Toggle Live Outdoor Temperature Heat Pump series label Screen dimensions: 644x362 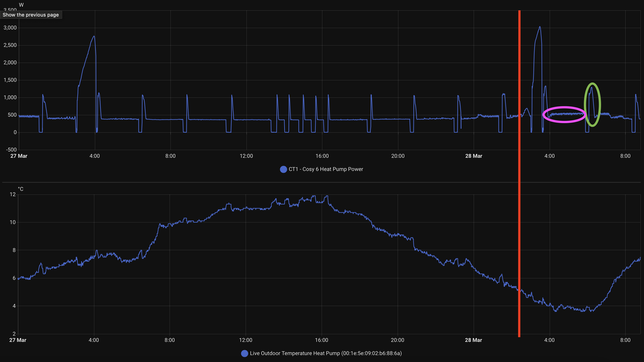(326, 353)
